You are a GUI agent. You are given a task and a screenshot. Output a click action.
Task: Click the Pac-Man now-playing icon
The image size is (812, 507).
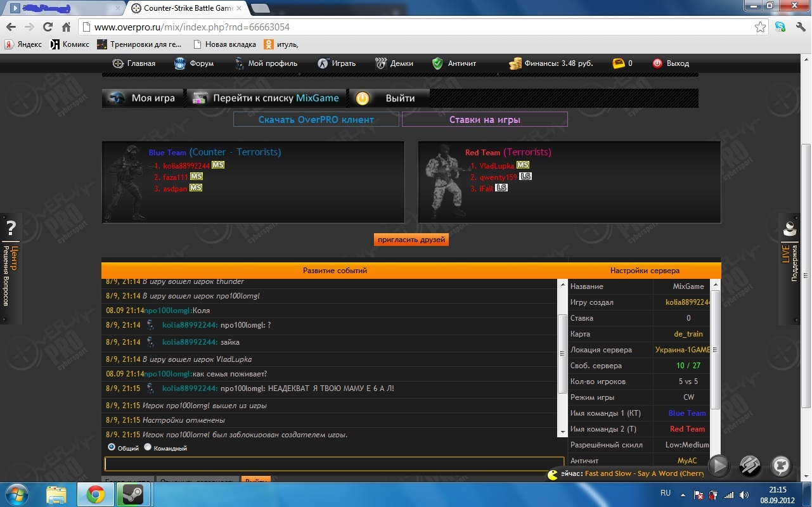tap(553, 474)
